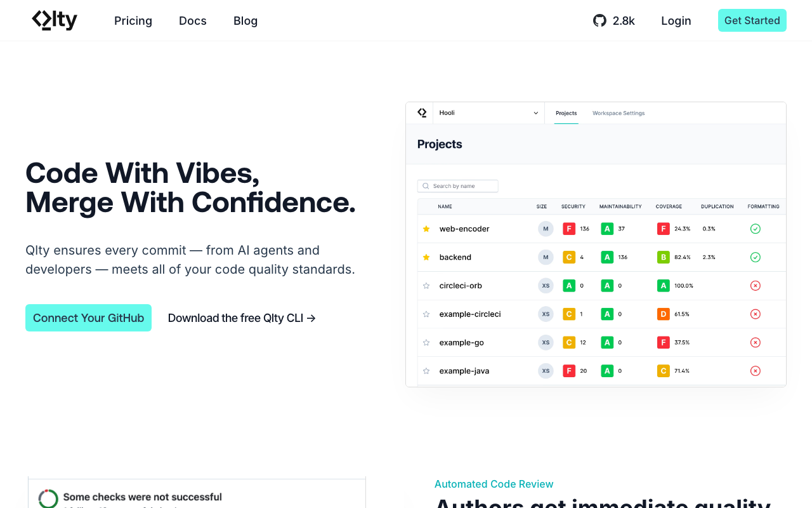Click the magnifier icon in the search box

click(x=426, y=185)
